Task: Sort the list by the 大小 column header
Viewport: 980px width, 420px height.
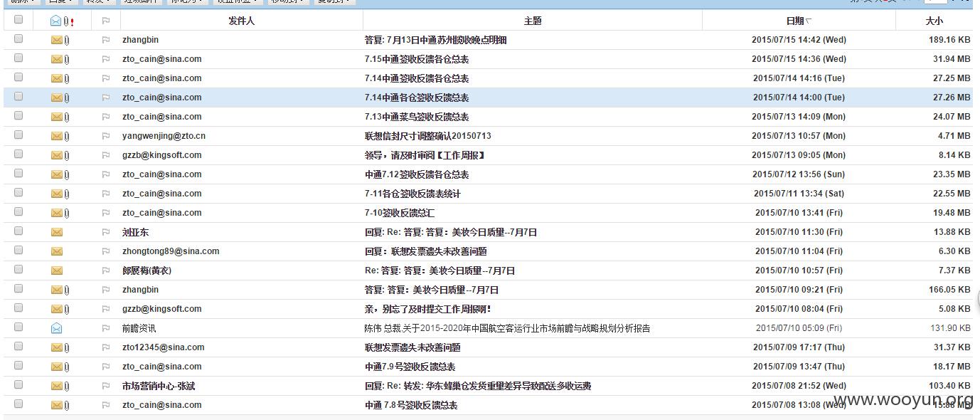Action: 934,21
